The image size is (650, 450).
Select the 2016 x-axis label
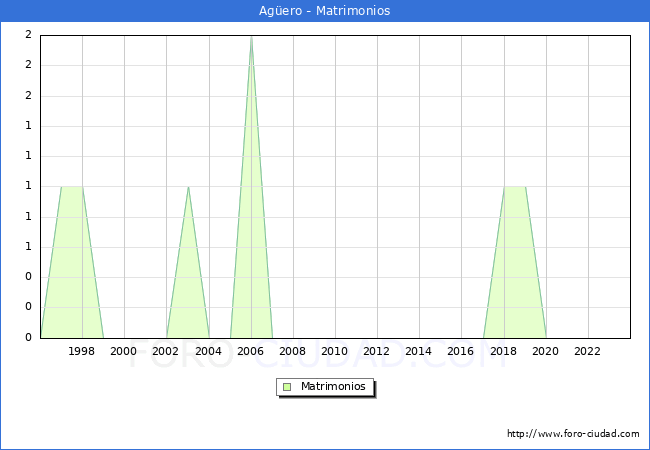pyautogui.click(x=461, y=351)
